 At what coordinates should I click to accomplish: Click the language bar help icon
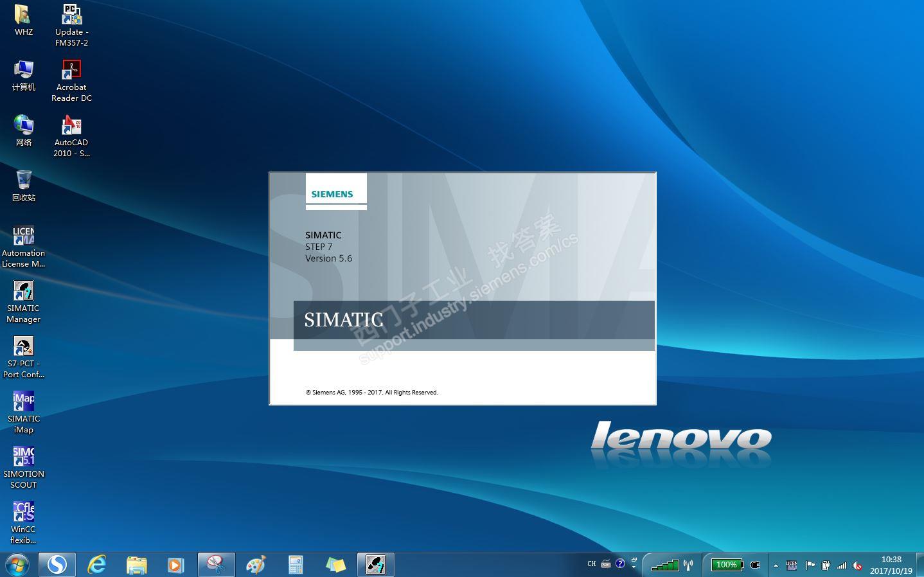tap(620, 564)
